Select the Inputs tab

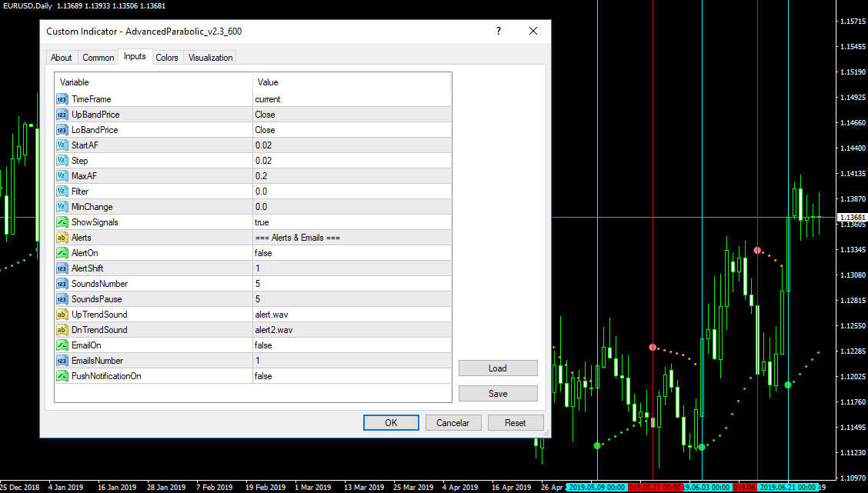click(135, 56)
